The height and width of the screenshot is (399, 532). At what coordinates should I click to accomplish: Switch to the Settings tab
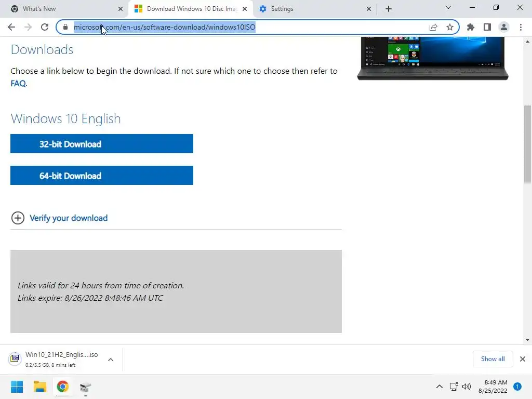[x=315, y=9]
